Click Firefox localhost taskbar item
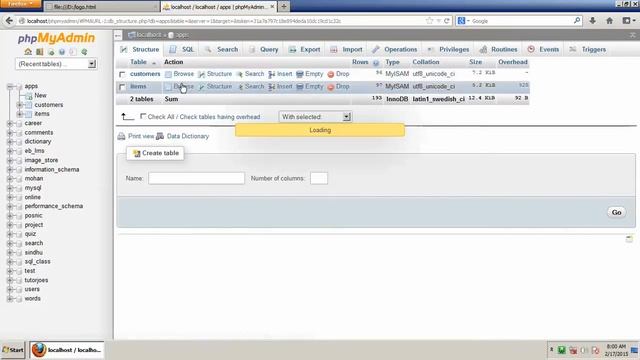 67,350
